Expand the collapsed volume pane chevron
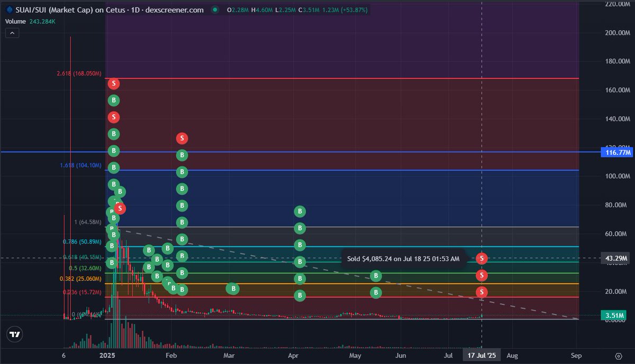This screenshot has width=635, height=364. click(12, 33)
